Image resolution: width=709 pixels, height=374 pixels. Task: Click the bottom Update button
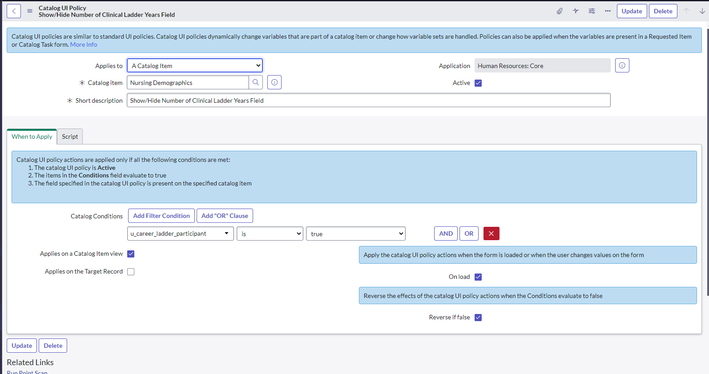click(x=22, y=346)
